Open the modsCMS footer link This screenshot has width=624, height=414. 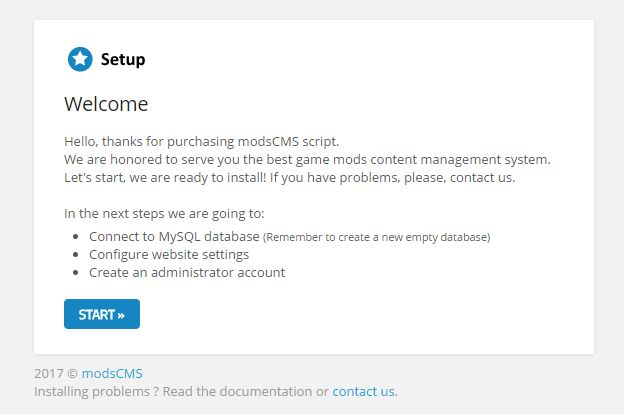coord(112,374)
